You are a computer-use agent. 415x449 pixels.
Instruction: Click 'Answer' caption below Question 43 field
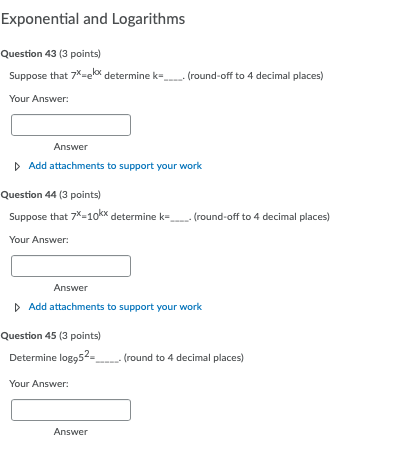pyautogui.click(x=71, y=147)
